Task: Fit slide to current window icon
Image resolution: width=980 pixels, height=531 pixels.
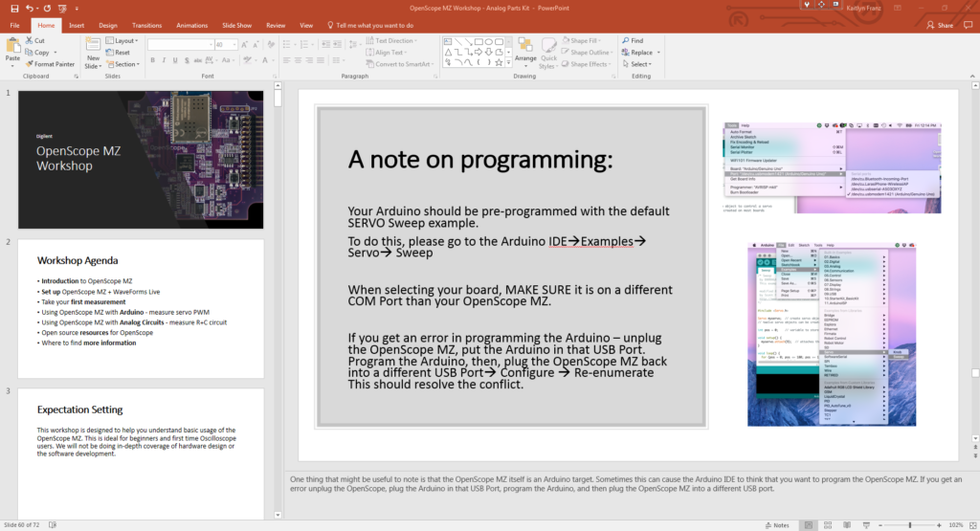Action: tap(972, 525)
